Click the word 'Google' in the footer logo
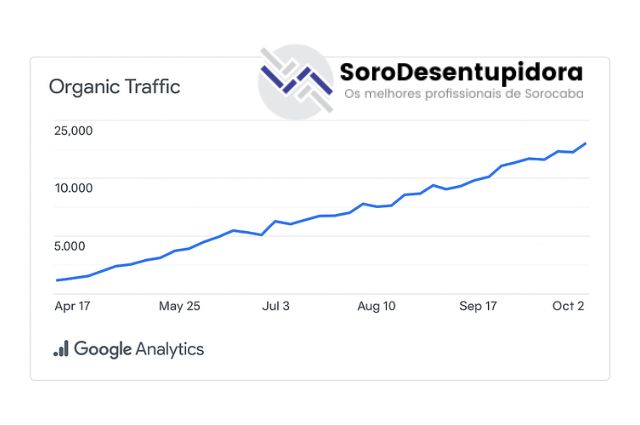The image size is (640, 425). click(102, 349)
